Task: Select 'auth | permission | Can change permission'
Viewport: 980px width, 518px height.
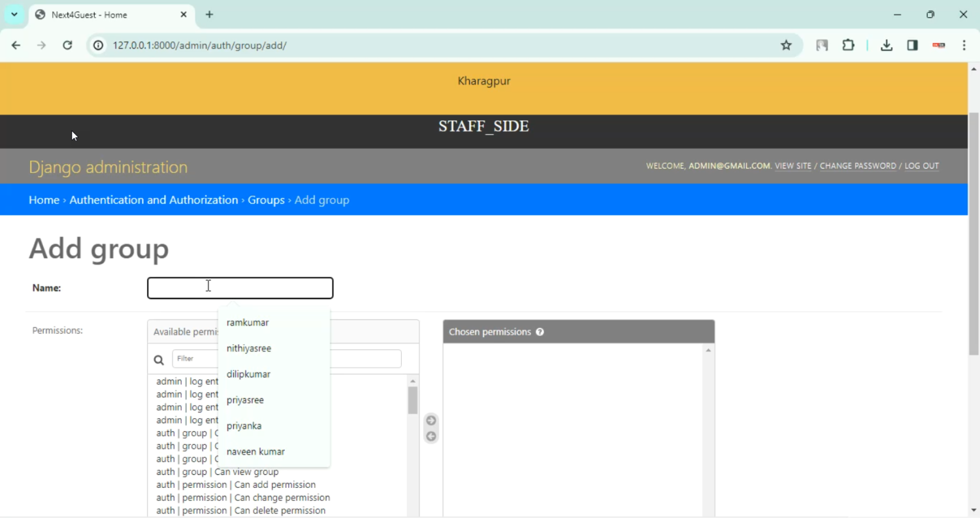Action: tap(243, 498)
